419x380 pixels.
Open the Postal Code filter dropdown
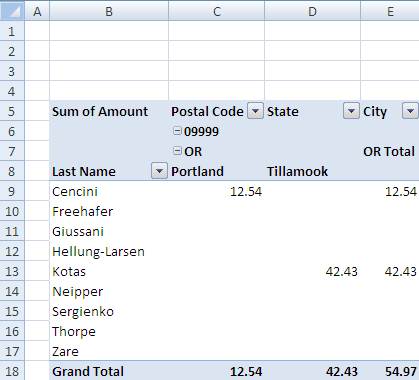click(255, 111)
